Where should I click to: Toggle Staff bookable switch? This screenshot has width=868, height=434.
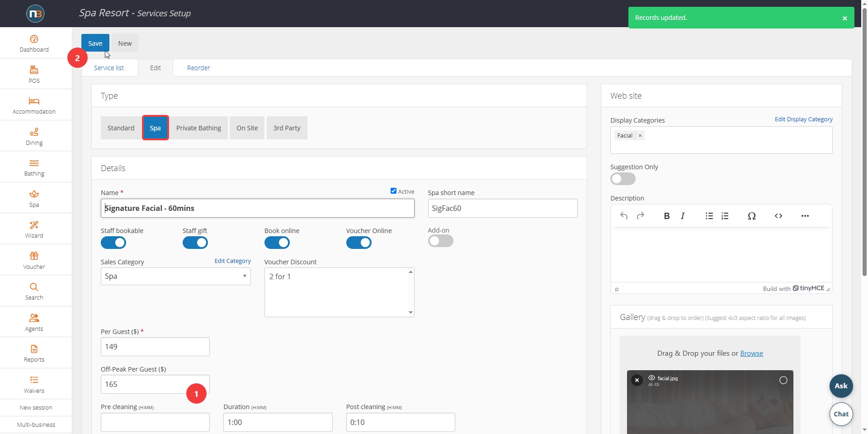113,243
